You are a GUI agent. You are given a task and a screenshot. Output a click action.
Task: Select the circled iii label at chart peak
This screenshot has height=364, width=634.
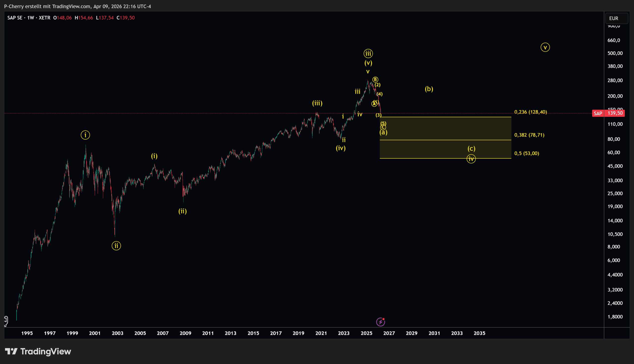368,53
